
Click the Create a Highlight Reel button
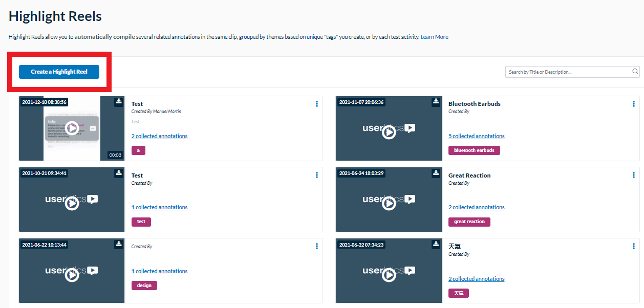click(x=59, y=72)
